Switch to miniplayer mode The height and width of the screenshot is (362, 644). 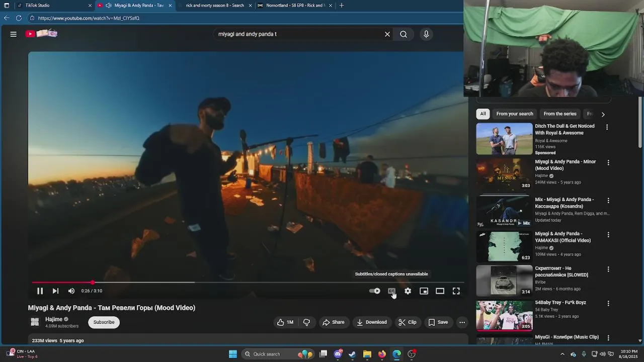tap(424, 291)
